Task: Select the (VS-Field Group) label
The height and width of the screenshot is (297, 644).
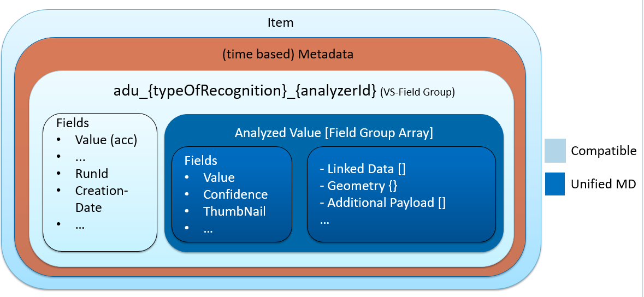Action: click(417, 93)
